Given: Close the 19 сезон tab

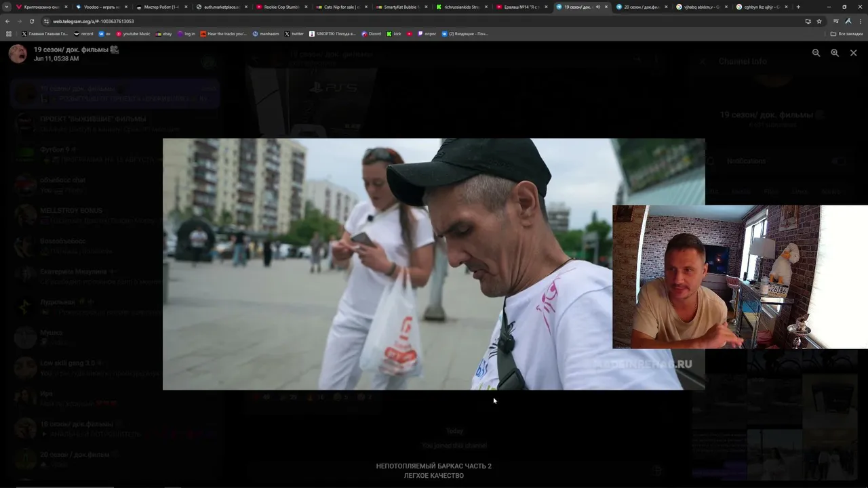Looking at the screenshot, I should (x=606, y=7).
